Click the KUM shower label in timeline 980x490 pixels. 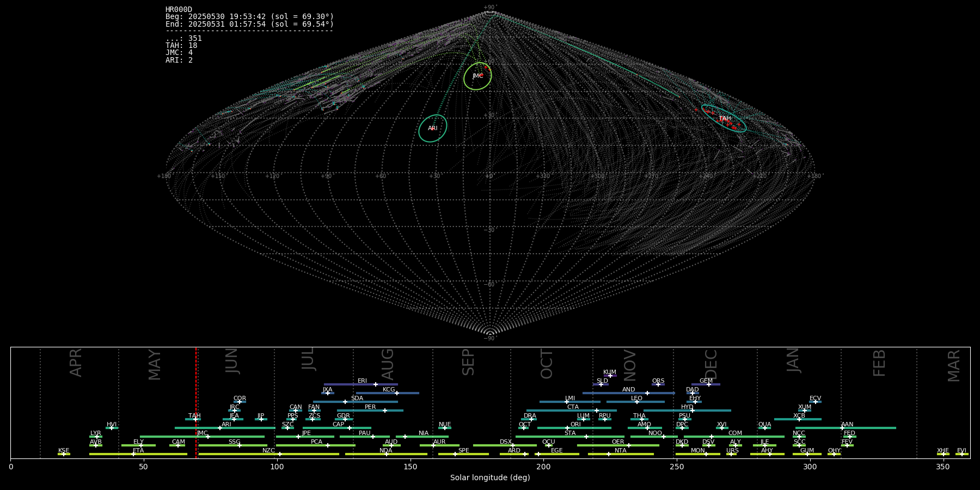coord(610,372)
